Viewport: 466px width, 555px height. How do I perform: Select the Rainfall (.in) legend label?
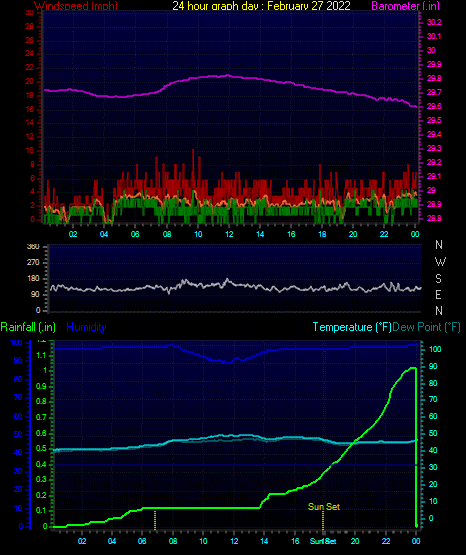28,327
